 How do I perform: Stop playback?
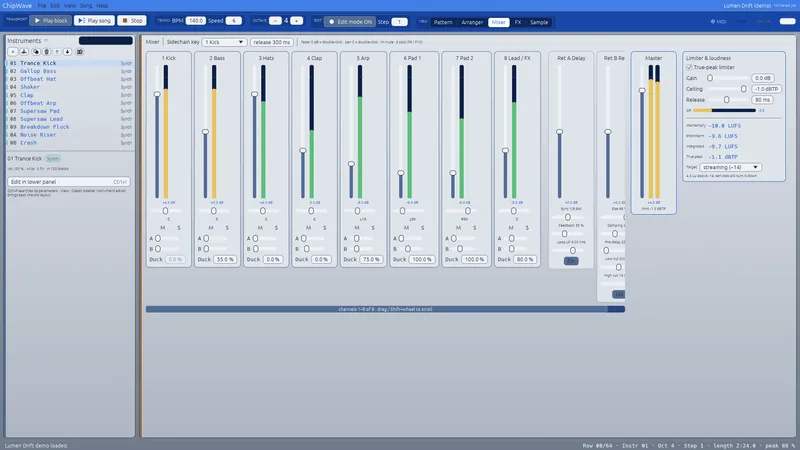(132, 20)
